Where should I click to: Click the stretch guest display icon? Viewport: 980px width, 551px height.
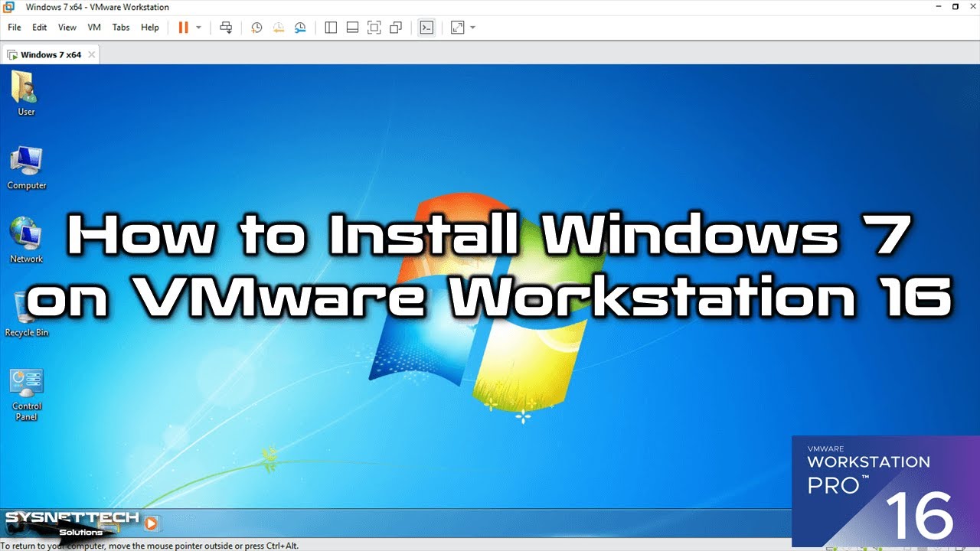(457, 28)
